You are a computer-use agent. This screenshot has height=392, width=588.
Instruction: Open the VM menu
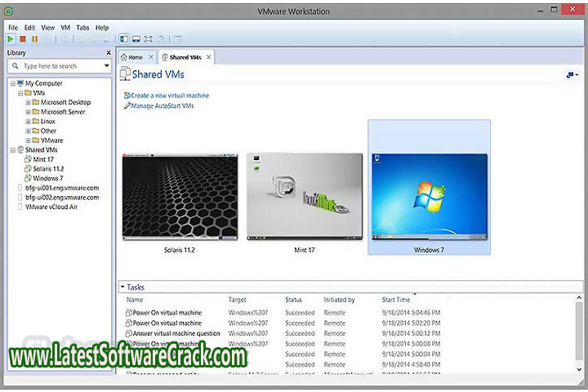point(65,28)
